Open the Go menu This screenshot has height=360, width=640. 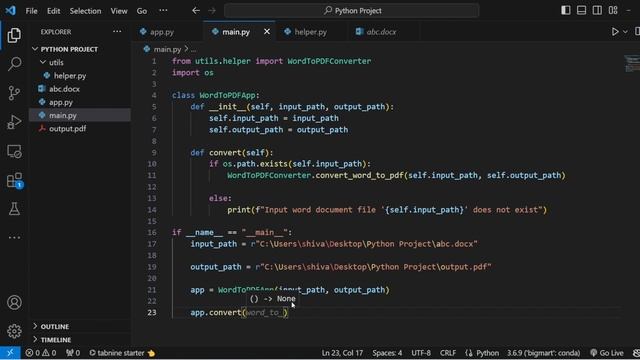coord(142,11)
